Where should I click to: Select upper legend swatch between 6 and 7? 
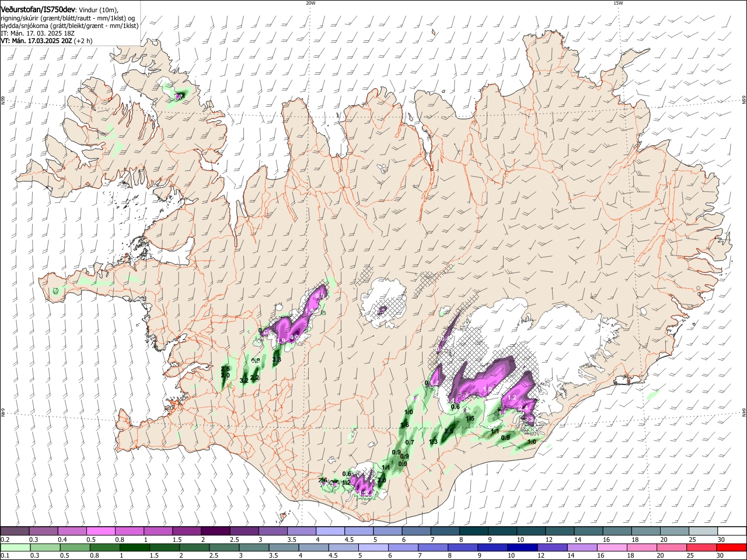point(417,531)
